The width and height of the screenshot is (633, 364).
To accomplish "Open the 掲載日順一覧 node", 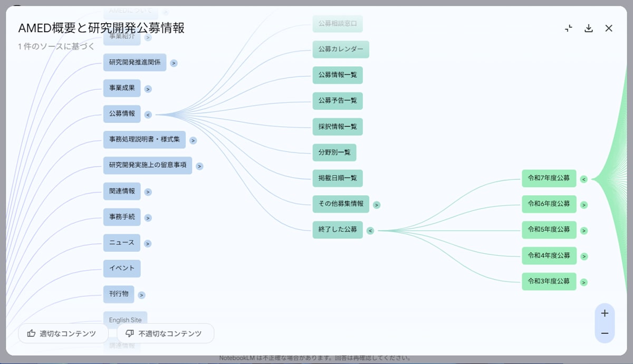I will click(338, 178).
